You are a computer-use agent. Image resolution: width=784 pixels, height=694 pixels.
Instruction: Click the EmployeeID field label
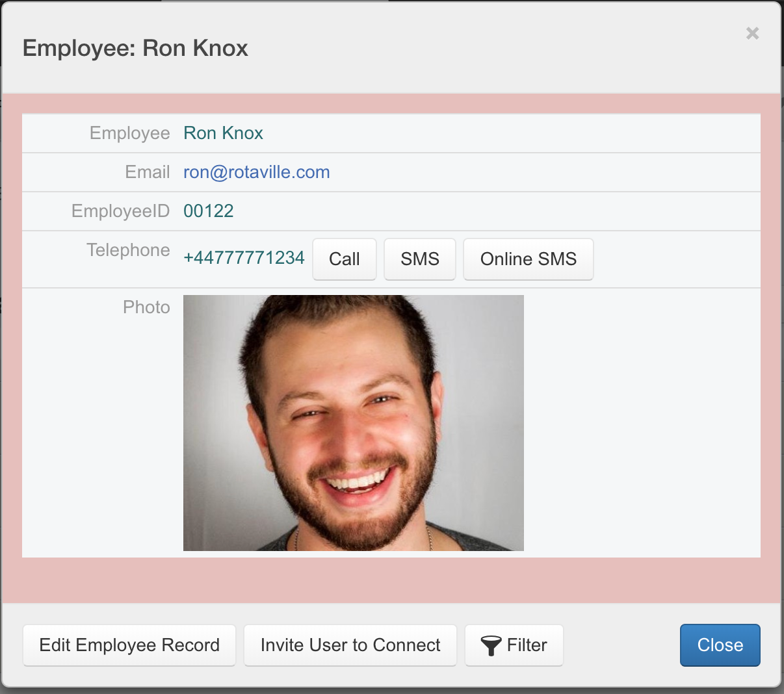click(x=120, y=211)
